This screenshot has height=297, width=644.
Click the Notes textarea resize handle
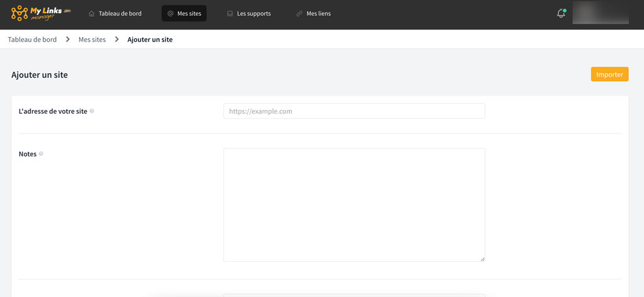(482, 259)
